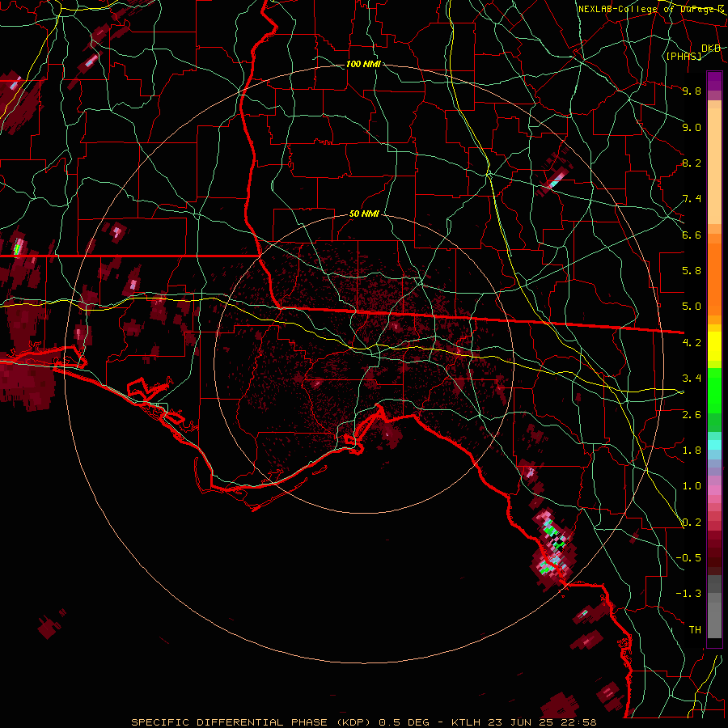Click the cyan band near the 1.8 value
The height and width of the screenshot is (728, 728).
(714, 445)
